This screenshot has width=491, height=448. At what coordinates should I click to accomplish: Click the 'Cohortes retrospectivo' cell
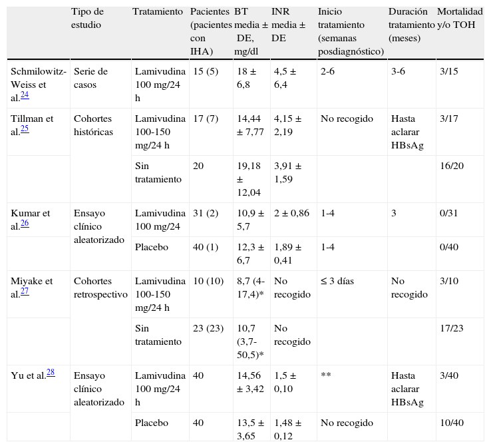100,288
